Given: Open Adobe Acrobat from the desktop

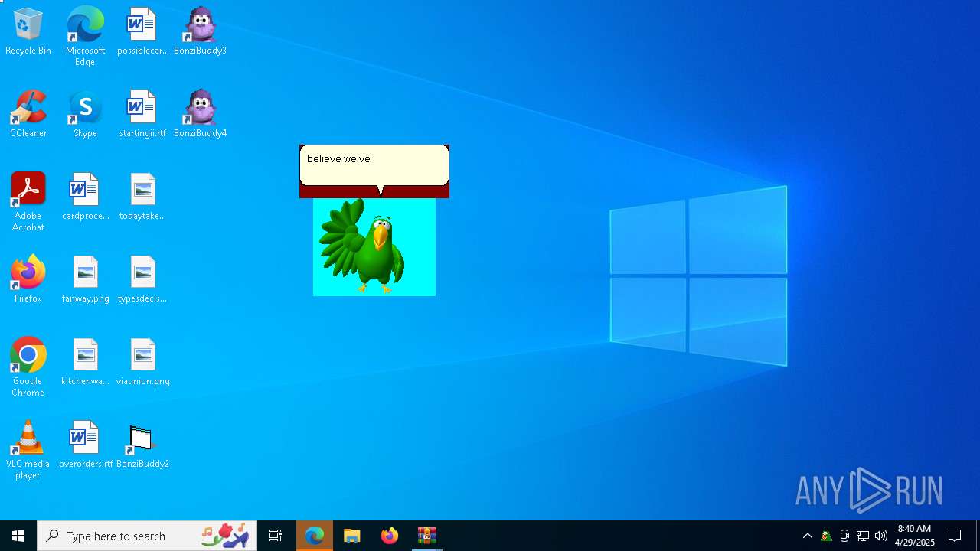Looking at the screenshot, I should pyautogui.click(x=28, y=202).
